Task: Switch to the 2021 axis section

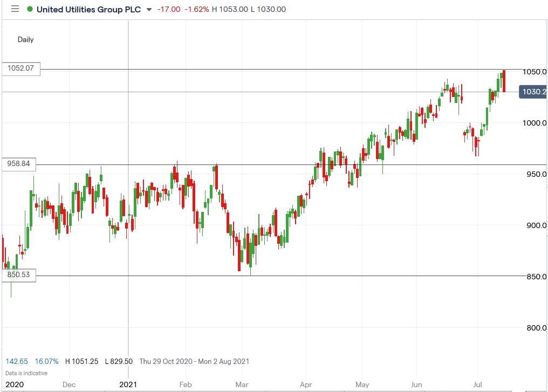Action: point(128,385)
